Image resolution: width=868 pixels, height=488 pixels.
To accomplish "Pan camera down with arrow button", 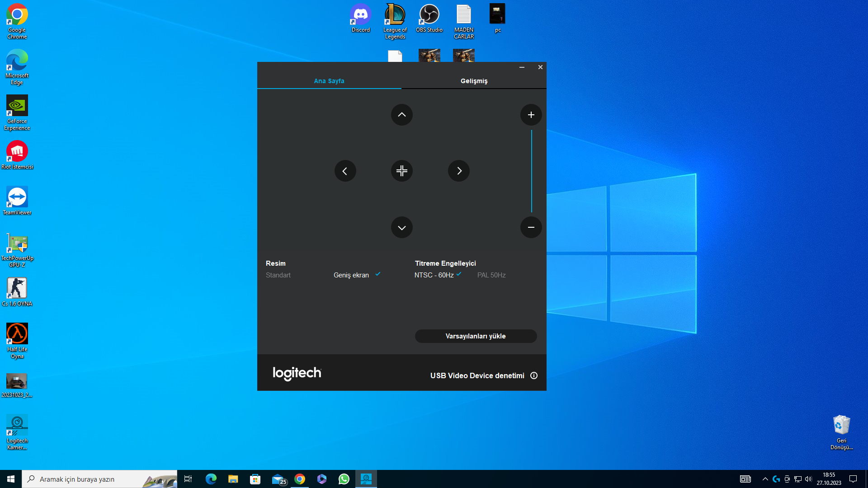I will (x=401, y=227).
